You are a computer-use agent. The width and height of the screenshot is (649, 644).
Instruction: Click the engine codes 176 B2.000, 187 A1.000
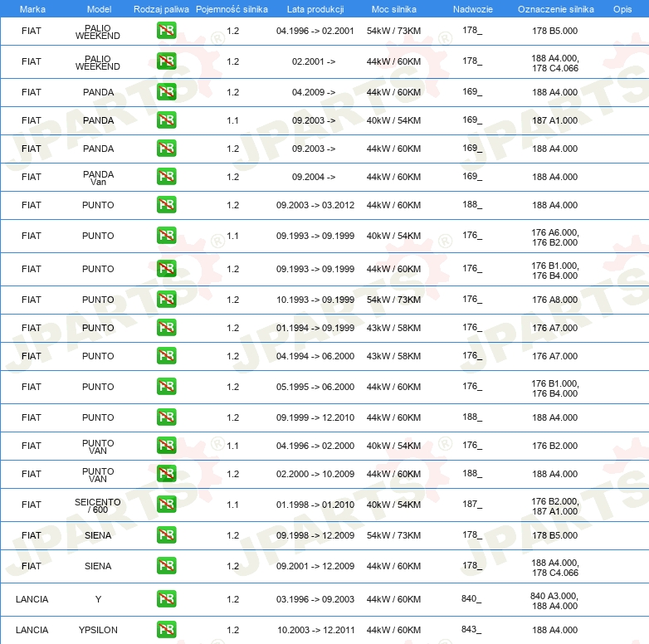click(554, 506)
